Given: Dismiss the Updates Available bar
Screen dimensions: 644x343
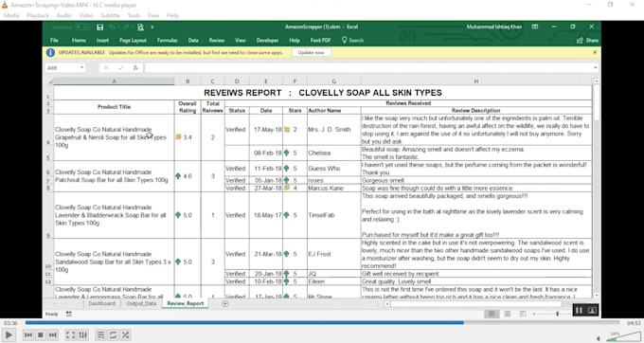Looking at the screenshot, I should [595, 52].
